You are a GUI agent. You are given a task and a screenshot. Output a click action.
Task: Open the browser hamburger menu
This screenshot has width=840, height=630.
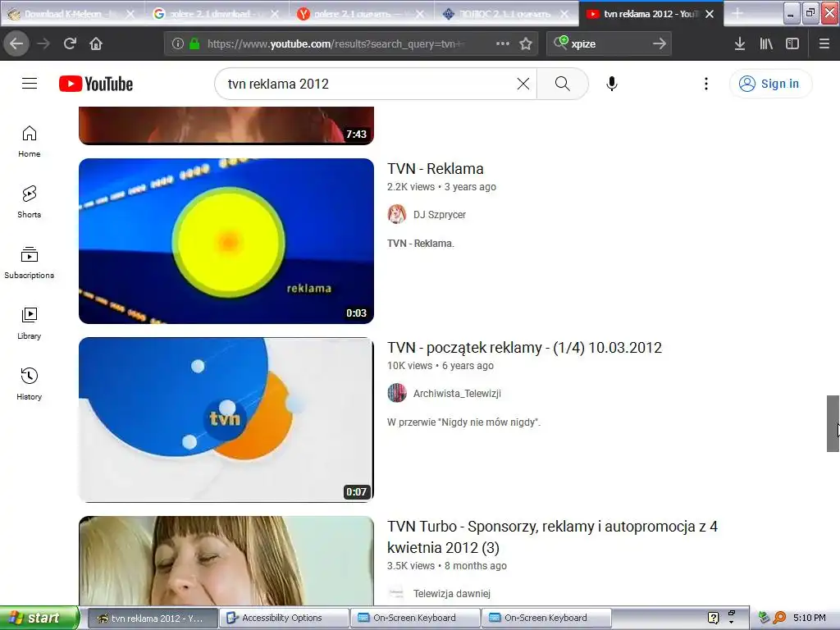(x=824, y=43)
